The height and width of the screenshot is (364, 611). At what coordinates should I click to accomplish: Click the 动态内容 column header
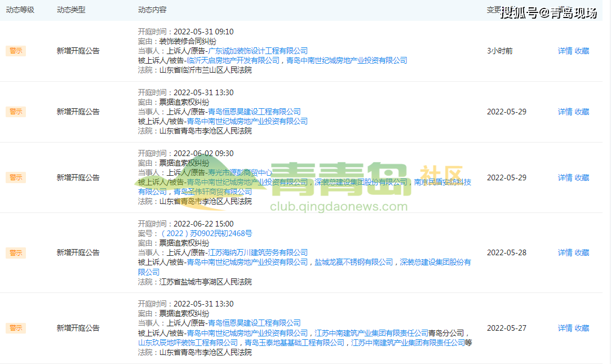pos(152,10)
